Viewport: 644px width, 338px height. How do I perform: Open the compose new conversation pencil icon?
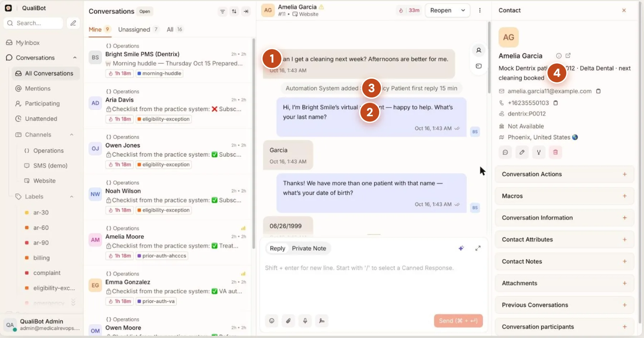(73, 23)
